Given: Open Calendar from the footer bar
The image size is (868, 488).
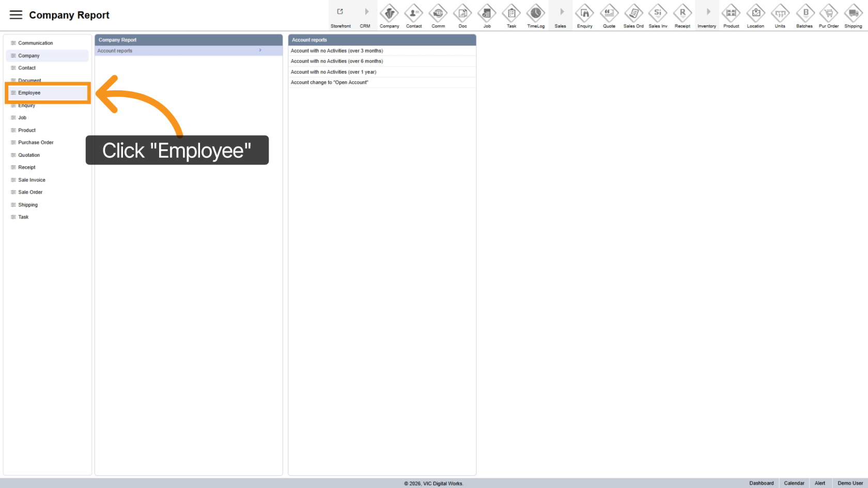Looking at the screenshot, I should [794, 483].
